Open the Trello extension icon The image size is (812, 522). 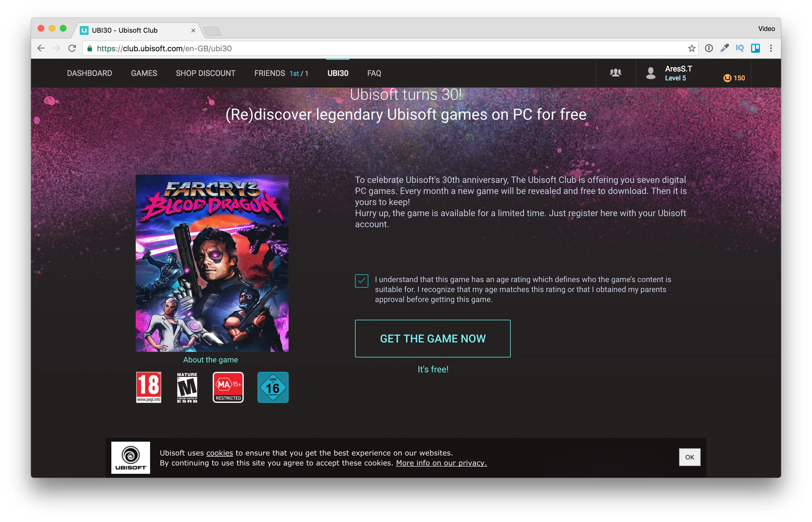[756, 49]
